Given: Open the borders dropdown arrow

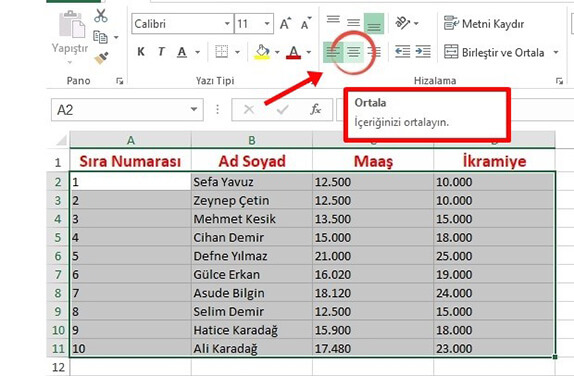Looking at the screenshot, I should click(x=238, y=52).
